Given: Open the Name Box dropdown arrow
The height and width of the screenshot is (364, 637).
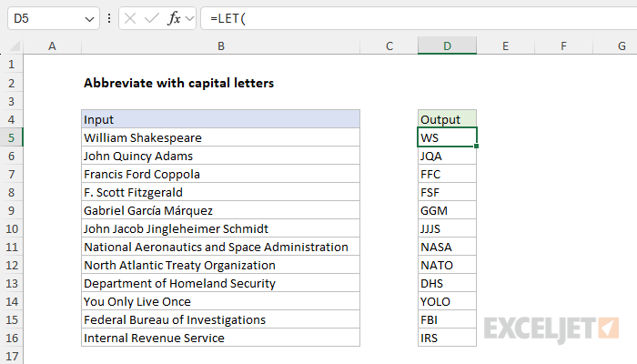Looking at the screenshot, I should point(89,19).
